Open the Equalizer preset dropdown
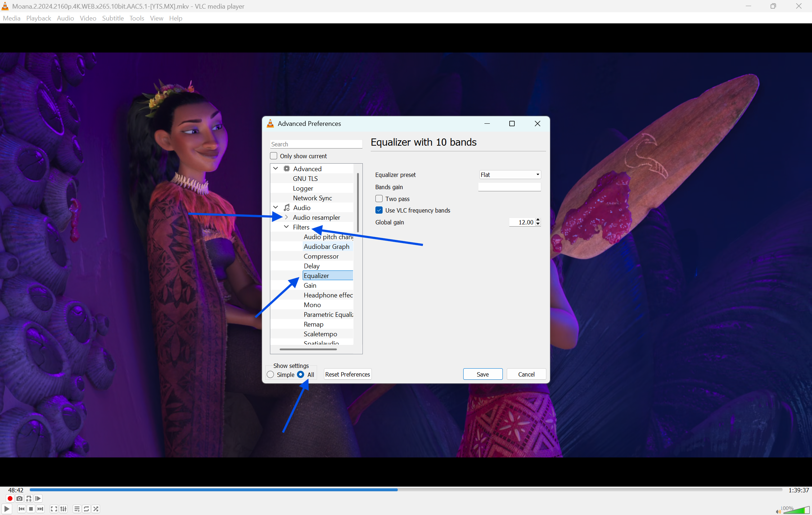The image size is (812, 515). pos(510,175)
